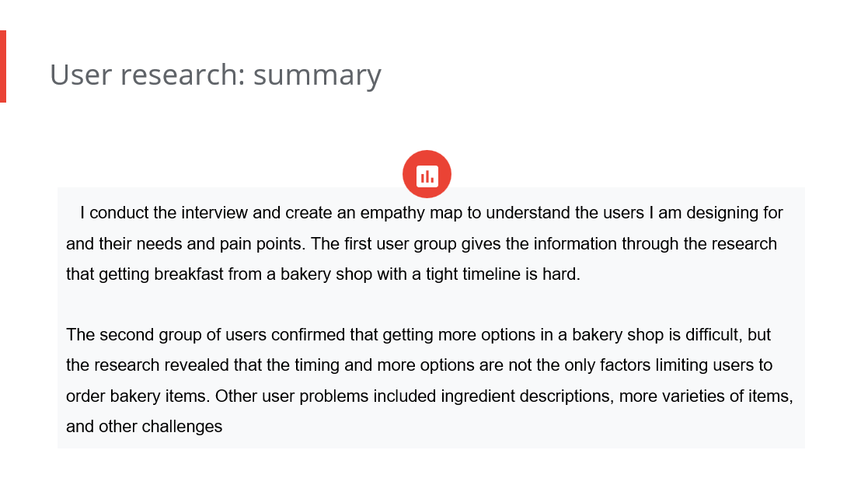Click the red bar chart icon
This screenshot has height=485, width=868.
tap(427, 175)
